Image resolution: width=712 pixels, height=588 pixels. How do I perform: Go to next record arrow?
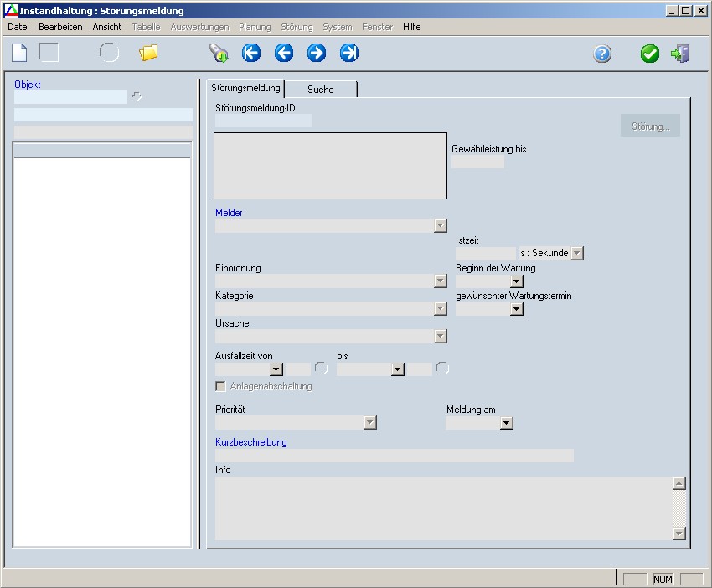click(x=317, y=54)
